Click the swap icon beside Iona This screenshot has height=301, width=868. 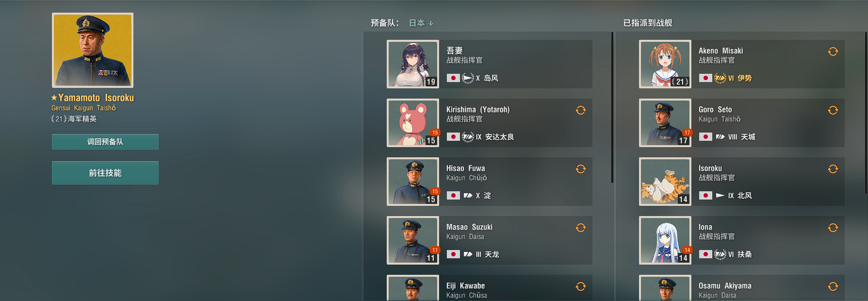(833, 228)
